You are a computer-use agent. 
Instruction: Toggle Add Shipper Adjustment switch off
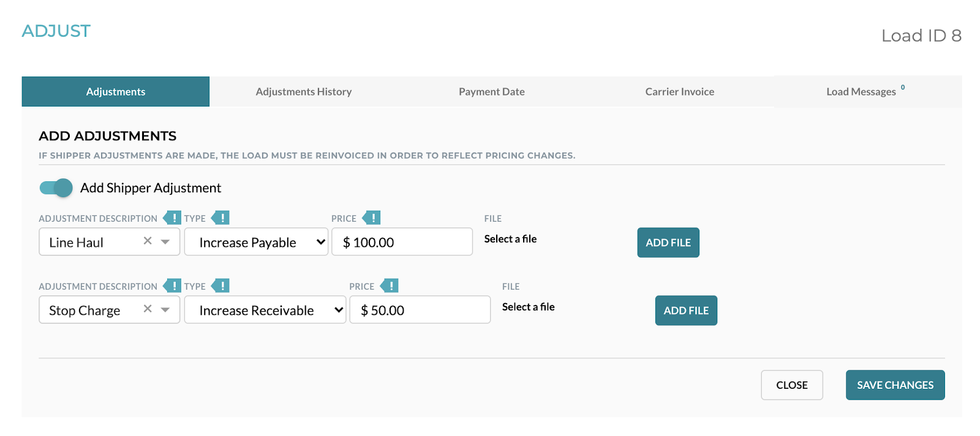(56, 188)
